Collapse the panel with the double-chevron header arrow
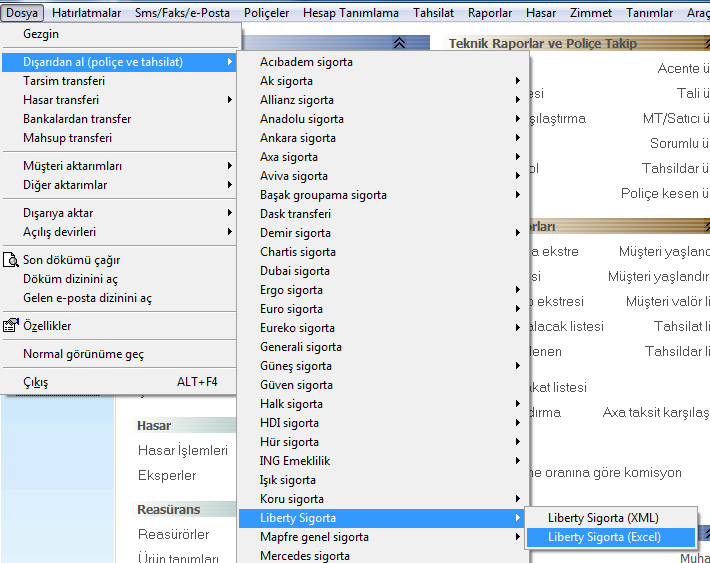 pyautogui.click(x=400, y=43)
